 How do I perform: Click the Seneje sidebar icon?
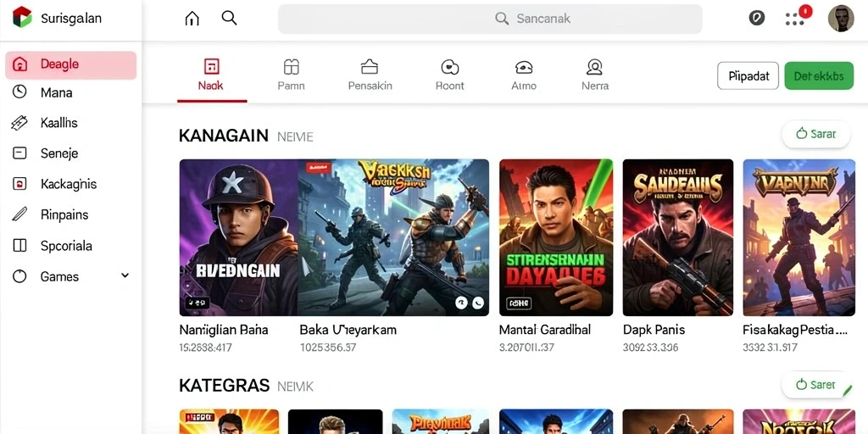point(19,153)
